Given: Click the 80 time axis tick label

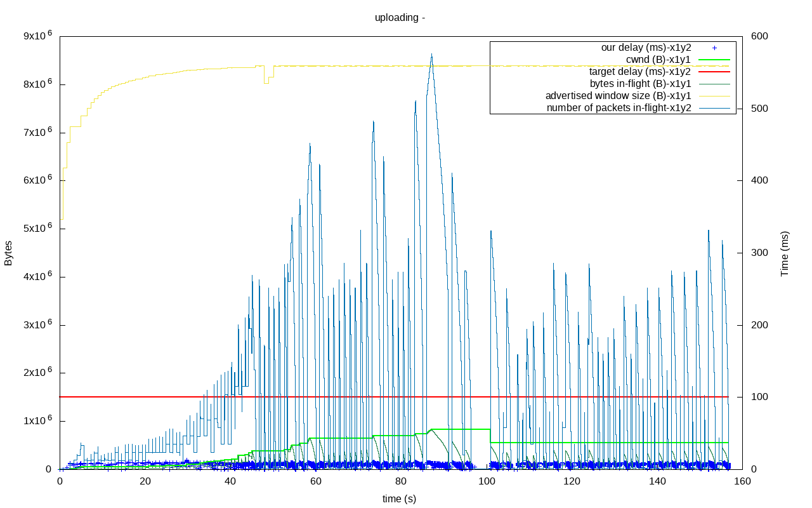Looking at the screenshot, I should click(401, 481).
